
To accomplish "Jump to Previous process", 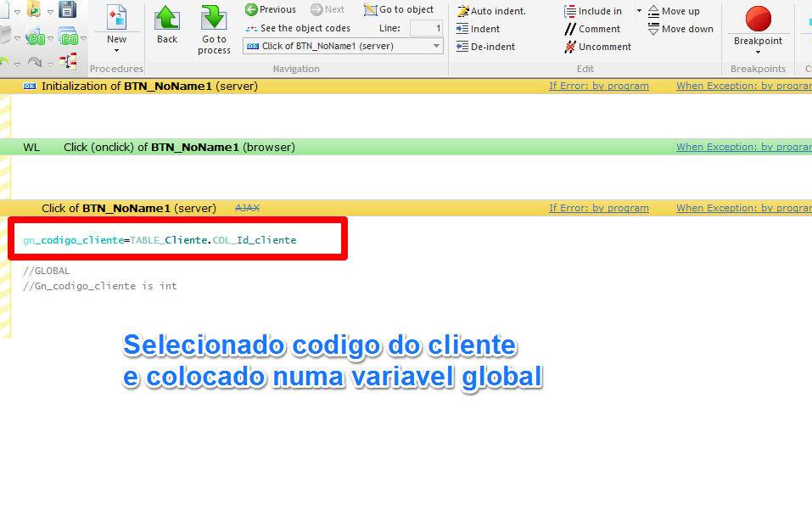I will tap(271, 9).
